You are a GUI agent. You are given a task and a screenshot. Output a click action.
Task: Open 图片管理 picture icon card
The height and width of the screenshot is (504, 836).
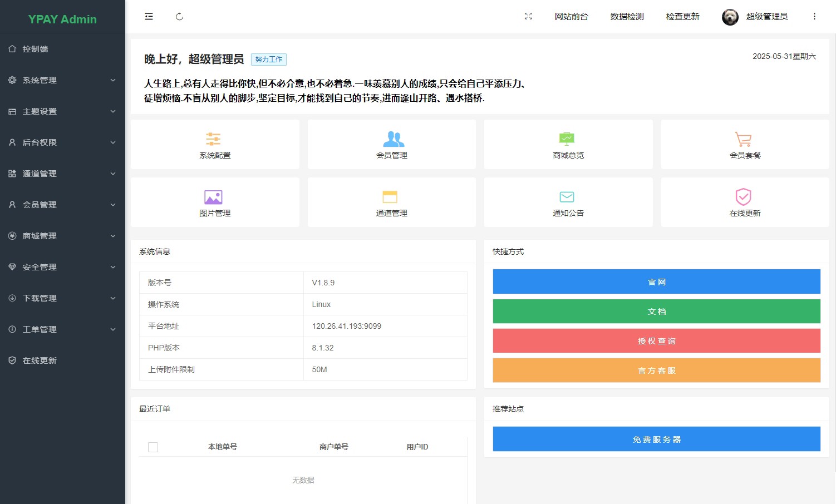[x=214, y=197]
